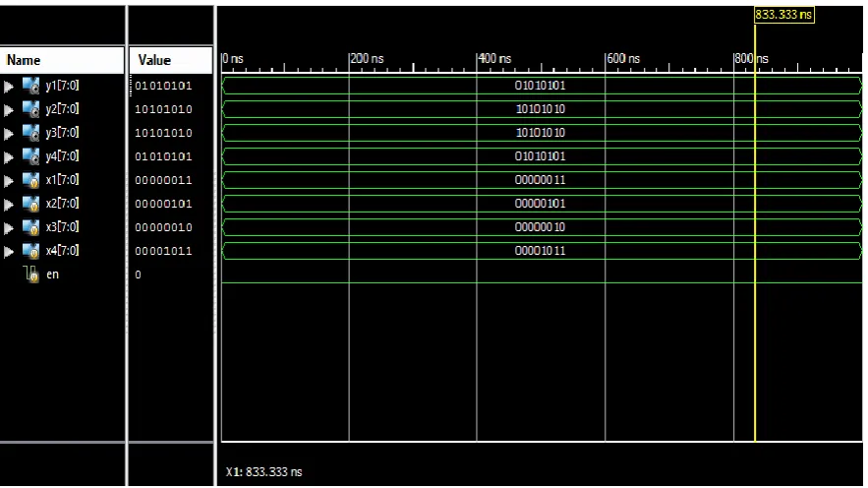Click the 0 ns ruler label

point(233,59)
